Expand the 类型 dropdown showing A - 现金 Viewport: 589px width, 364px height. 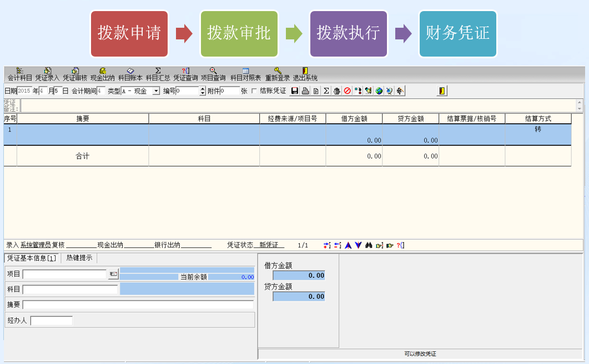pos(156,91)
